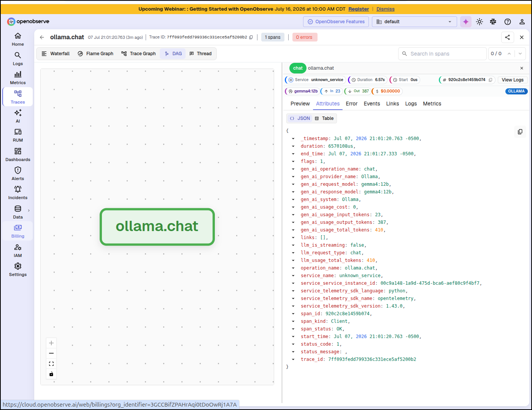Image resolution: width=532 pixels, height=410 pixels.
Task: Click the AI assistant sparkle icon
Action: (466, 22)
